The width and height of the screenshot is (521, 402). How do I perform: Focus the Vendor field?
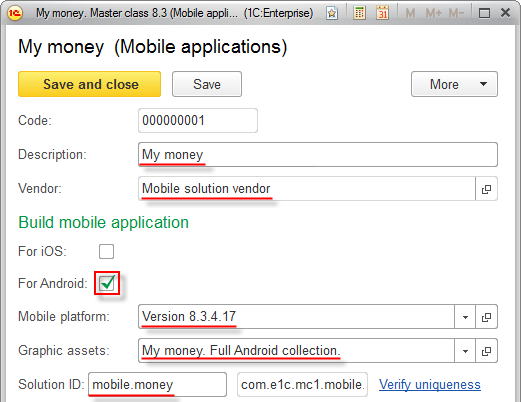pos(307,189)
